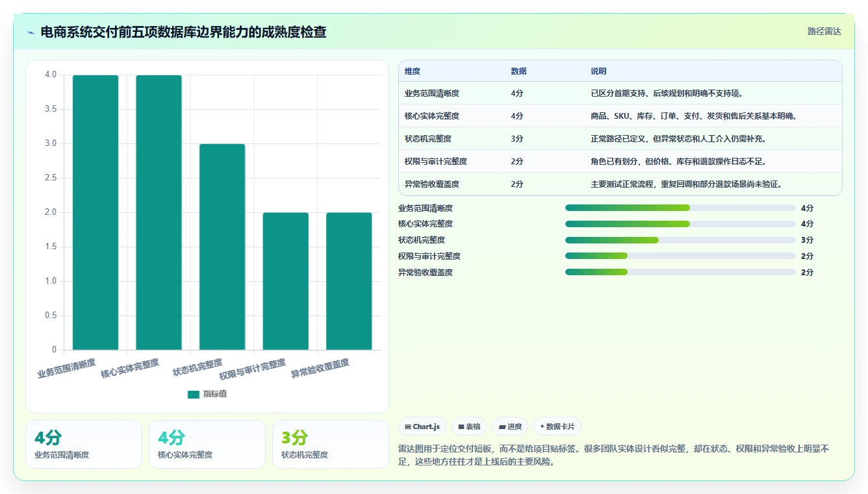Click the footer paragraph starting 雷达图用于定位
The image size is (868, 494).
[615, 455]
